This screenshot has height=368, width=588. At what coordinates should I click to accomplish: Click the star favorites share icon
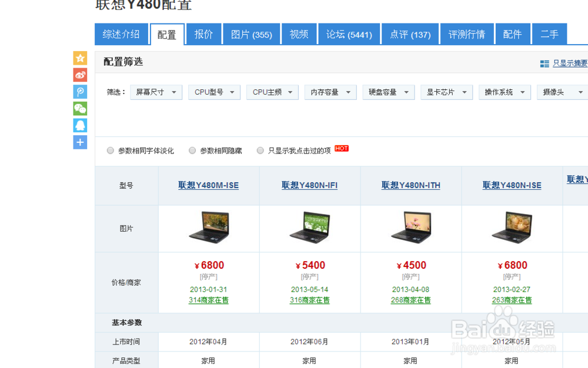80,58
